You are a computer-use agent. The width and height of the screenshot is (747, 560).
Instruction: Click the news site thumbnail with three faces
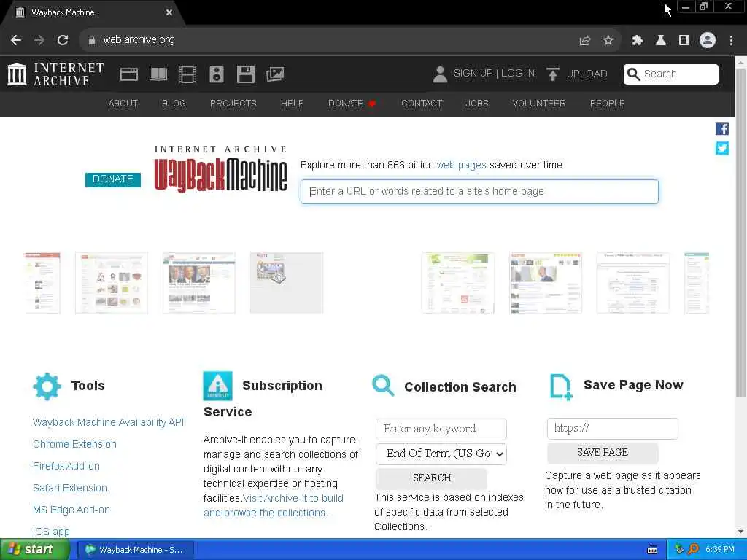tap(199, 283)
